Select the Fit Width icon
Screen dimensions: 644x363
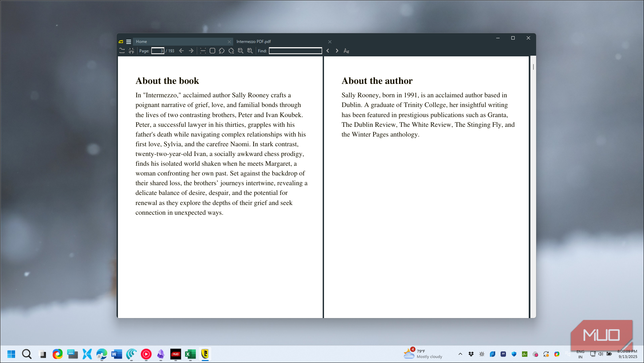click(203, 51)
